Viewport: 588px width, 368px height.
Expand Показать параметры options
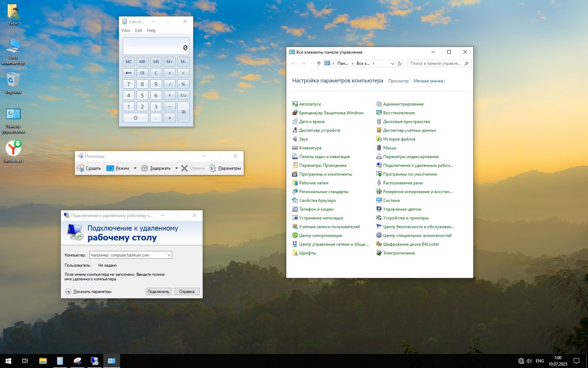(69, 292)
